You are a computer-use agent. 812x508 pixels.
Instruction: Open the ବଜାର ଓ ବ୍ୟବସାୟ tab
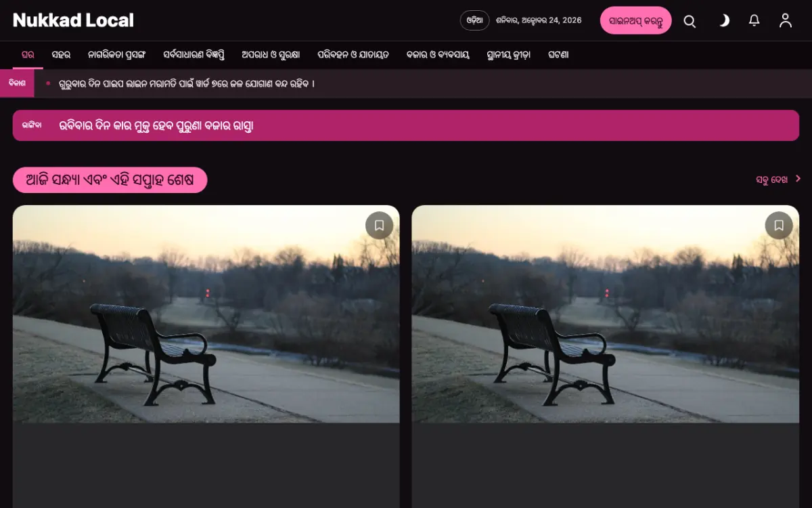tap(438, 55)
